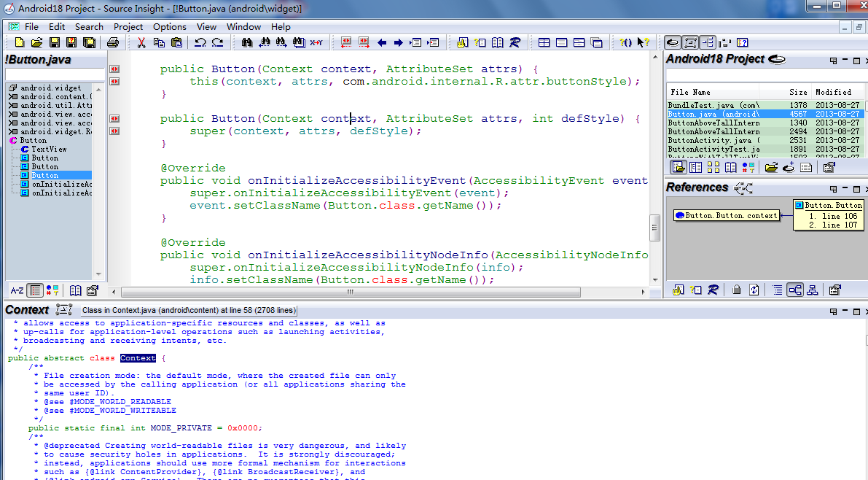Open the Edit menu

coord(56,26)
